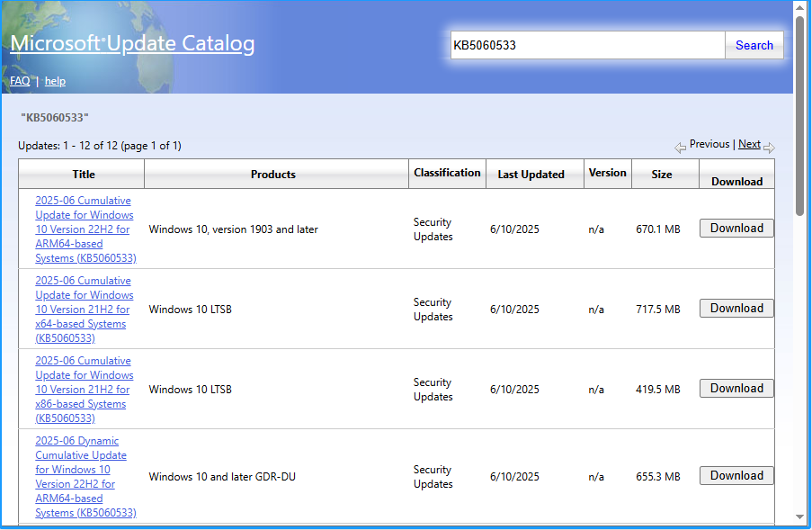Open the help link
The image size is (812, 530).
pos(55,81)
